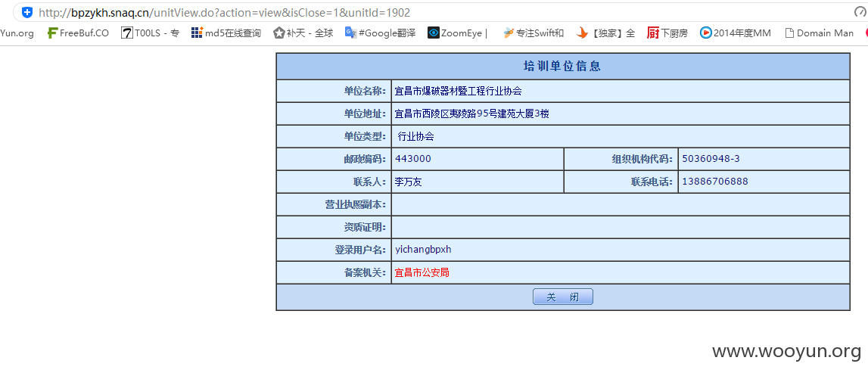Click the 补天 star favicon

[x=279, y=33]
